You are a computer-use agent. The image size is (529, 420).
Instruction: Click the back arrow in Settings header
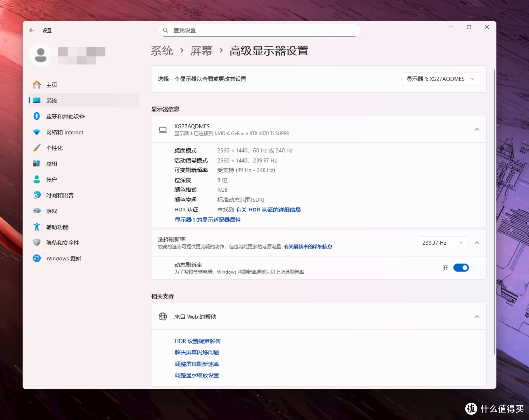32,30
